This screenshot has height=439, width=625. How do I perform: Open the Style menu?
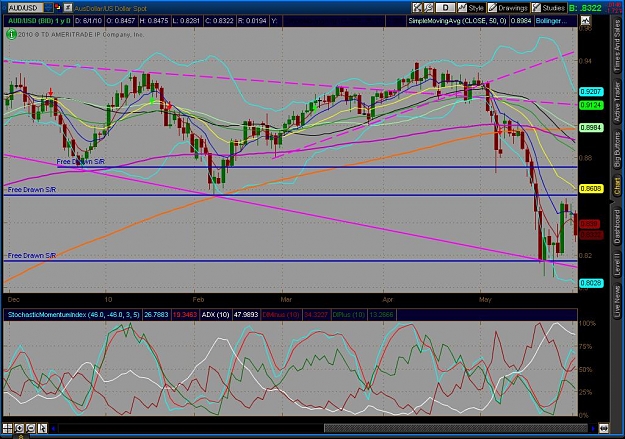[471, 8]
